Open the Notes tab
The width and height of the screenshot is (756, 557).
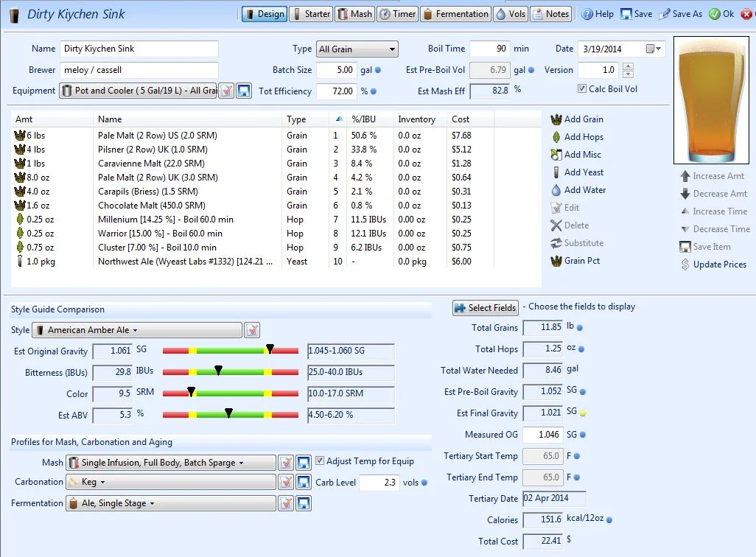click(551, 14)
